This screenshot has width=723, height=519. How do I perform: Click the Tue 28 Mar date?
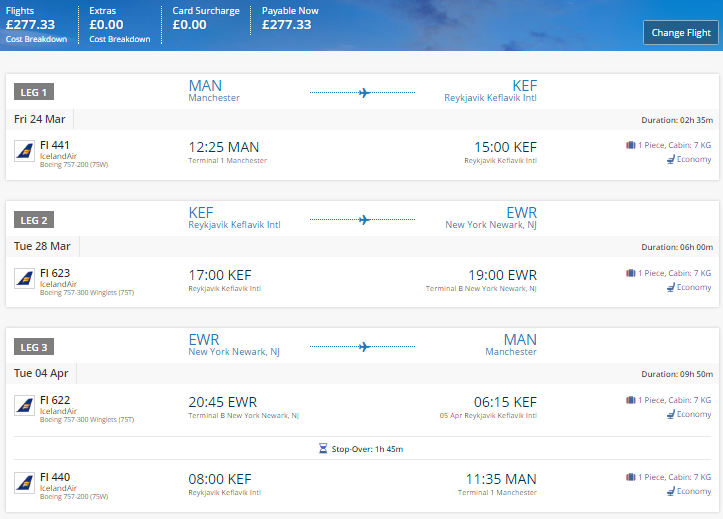42,246
